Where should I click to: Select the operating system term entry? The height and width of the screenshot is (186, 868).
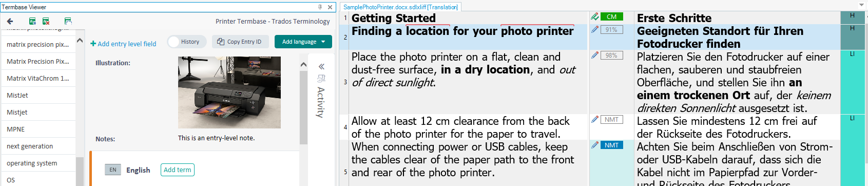point(38,163)
